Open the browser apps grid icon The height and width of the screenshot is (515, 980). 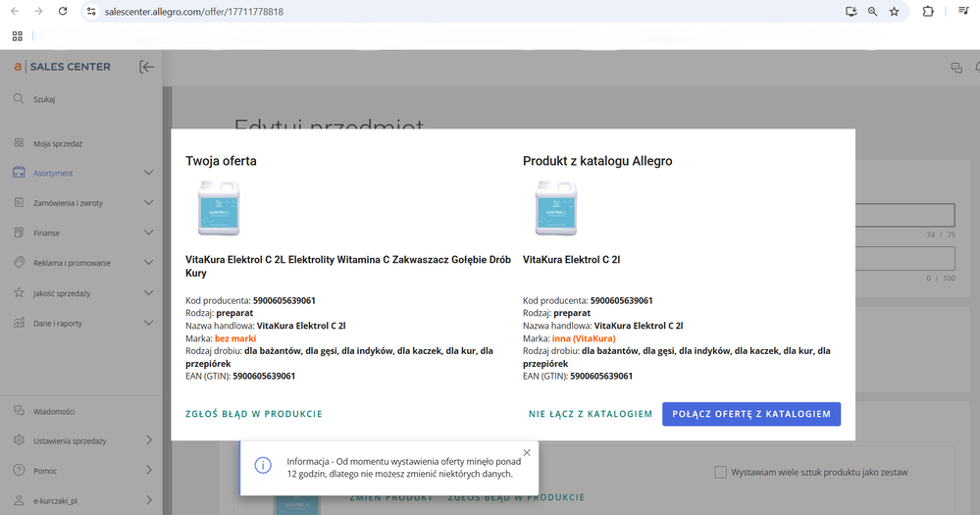pos(17,36)
